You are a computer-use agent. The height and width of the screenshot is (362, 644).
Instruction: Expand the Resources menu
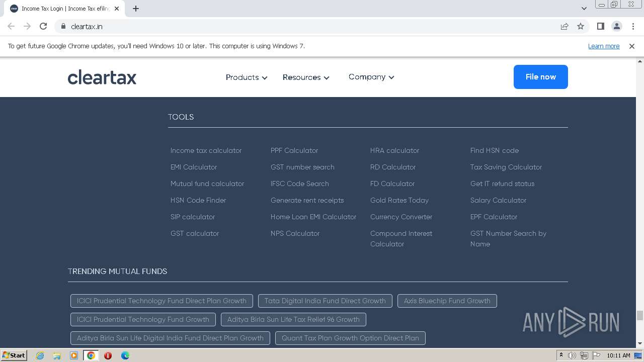[306, 77]
